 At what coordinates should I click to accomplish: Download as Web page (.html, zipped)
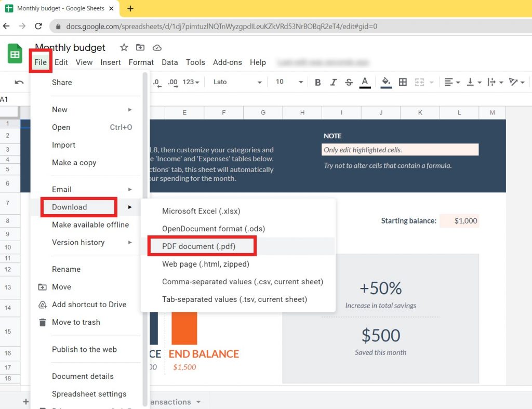pyautogui.click(x=238, y=264)
